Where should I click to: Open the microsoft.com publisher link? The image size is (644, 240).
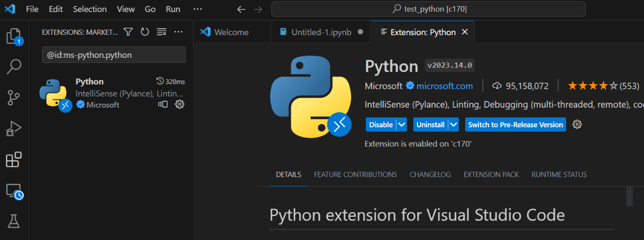click(x=445, y=86)
